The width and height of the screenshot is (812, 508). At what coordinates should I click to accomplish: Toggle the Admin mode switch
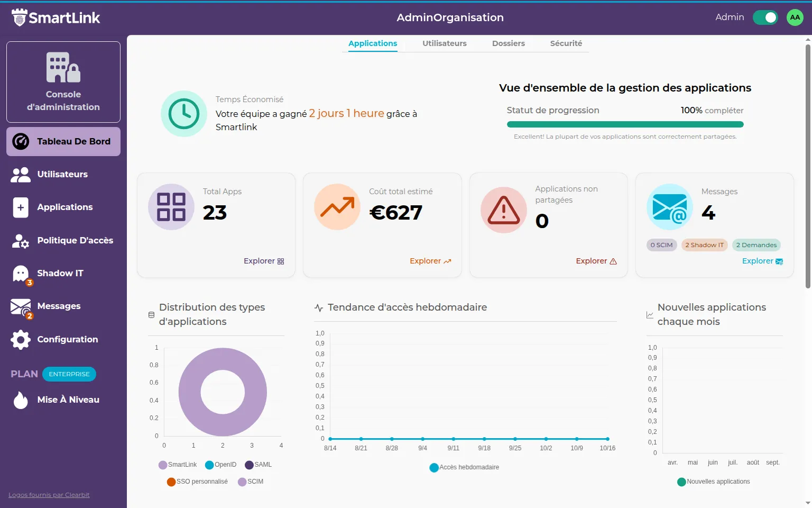coord(765,17)
